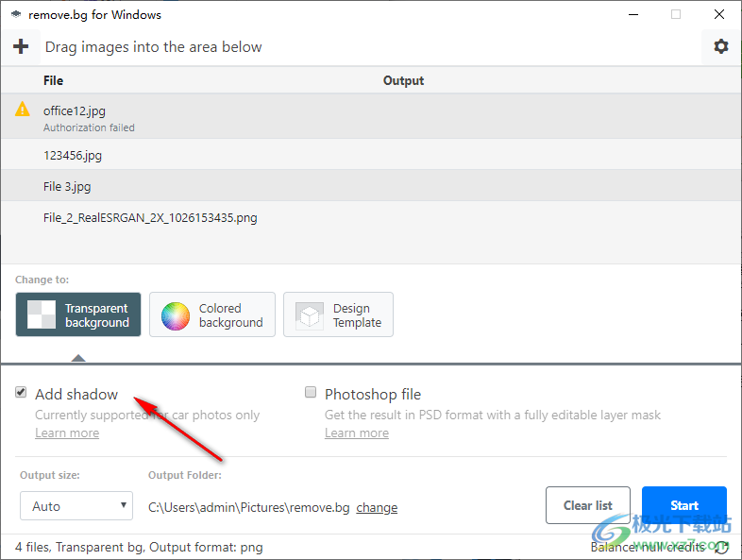Expand the Output size Auto dropdown
Screen dimensions: 742x560
[x=76, y=506]
